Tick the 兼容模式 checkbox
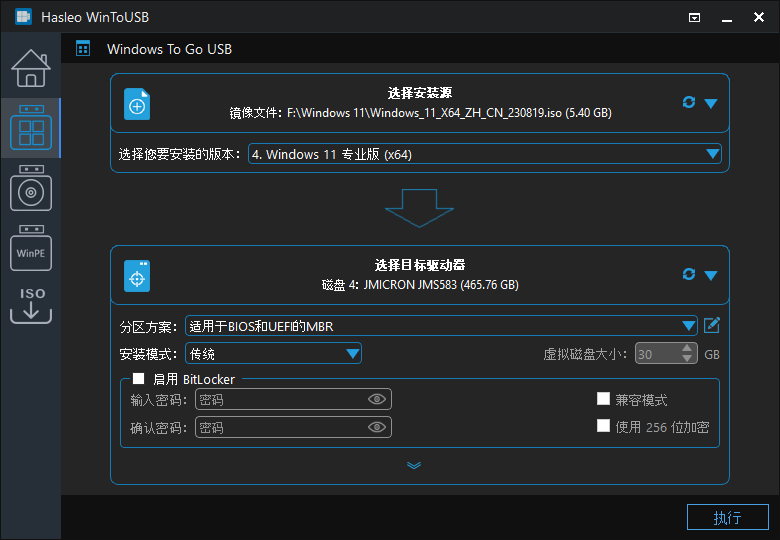 click(x=603, y=399)
